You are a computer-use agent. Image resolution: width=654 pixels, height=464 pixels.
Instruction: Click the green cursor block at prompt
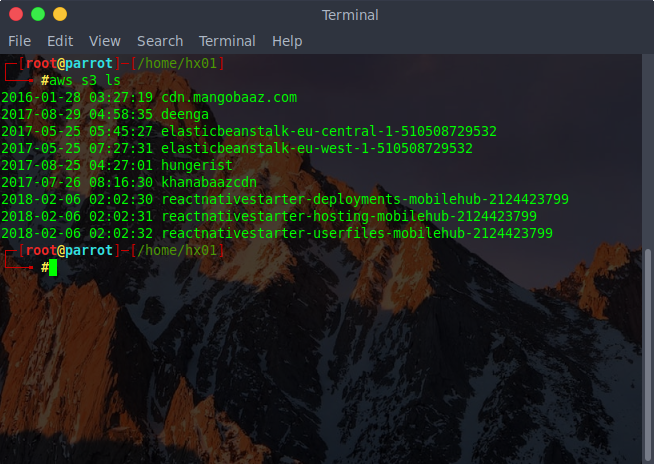tap(53, 267)
